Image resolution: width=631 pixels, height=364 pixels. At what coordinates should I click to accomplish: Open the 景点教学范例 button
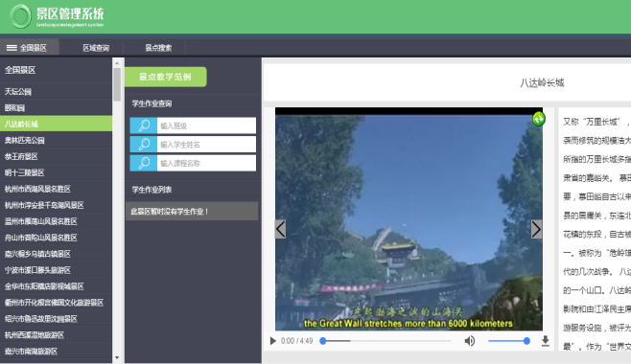point(165,77)
